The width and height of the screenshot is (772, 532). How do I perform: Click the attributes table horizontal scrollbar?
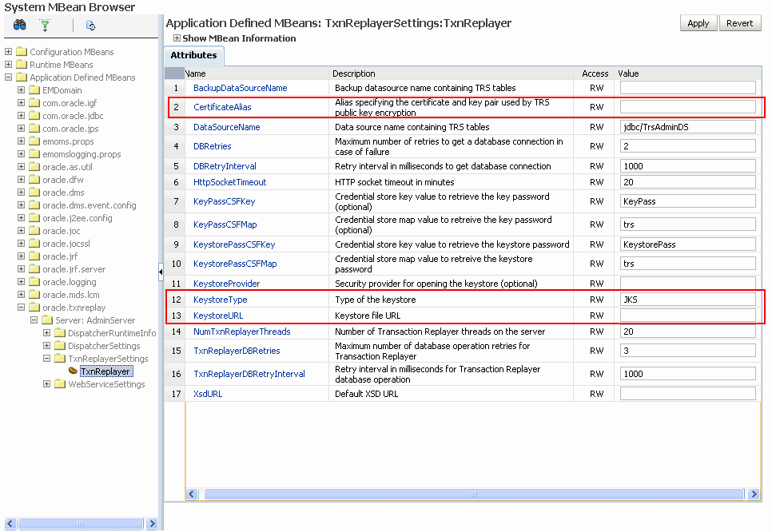474,494
